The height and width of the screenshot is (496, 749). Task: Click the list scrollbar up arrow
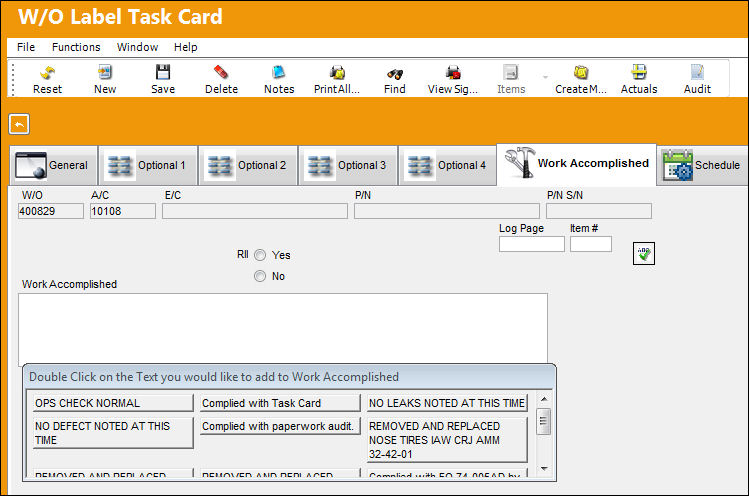coord(544,399)
